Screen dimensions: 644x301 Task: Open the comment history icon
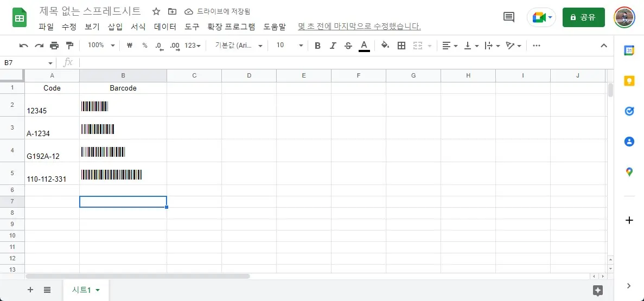tap(509, 17)
